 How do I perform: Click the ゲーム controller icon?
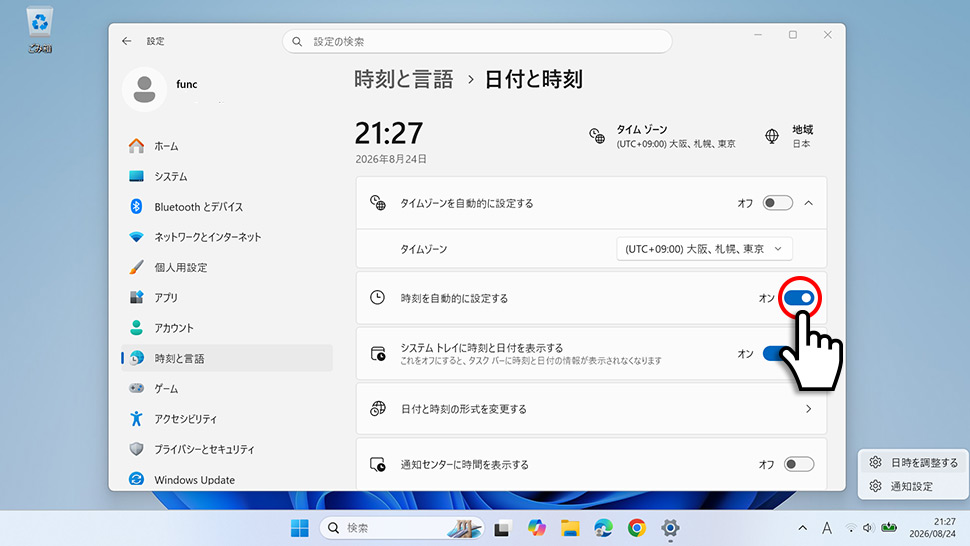[136, 388]
